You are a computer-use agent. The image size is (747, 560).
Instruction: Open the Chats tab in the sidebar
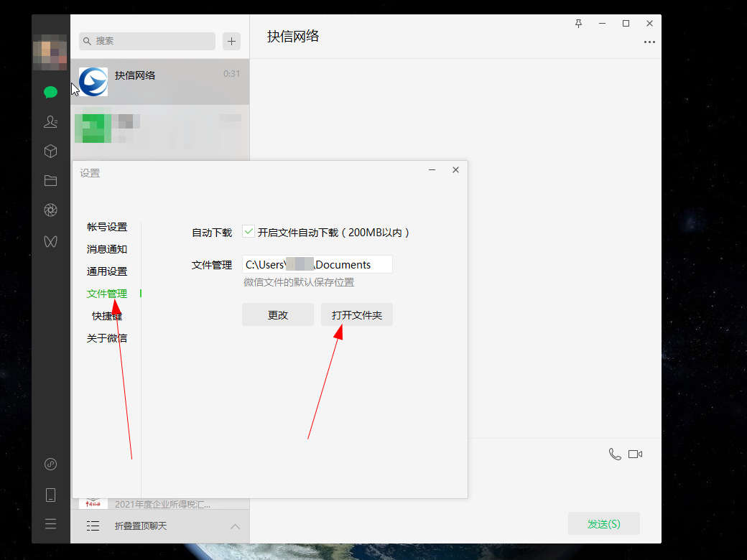(50, 92)
